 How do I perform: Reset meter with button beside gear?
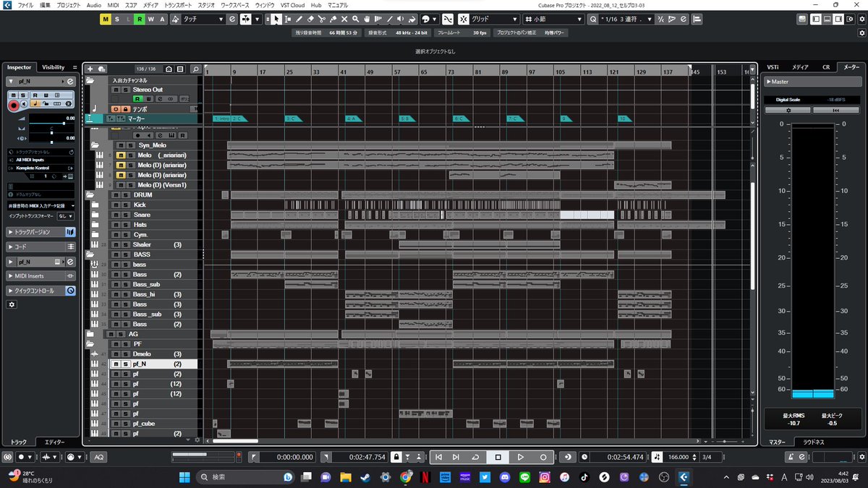[x=835, y=110]
